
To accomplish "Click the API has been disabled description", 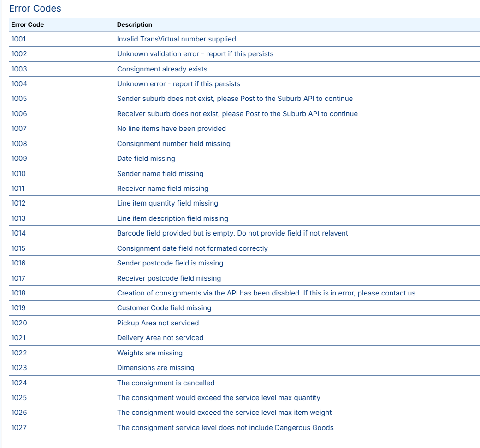I will (x=266, y=293).
